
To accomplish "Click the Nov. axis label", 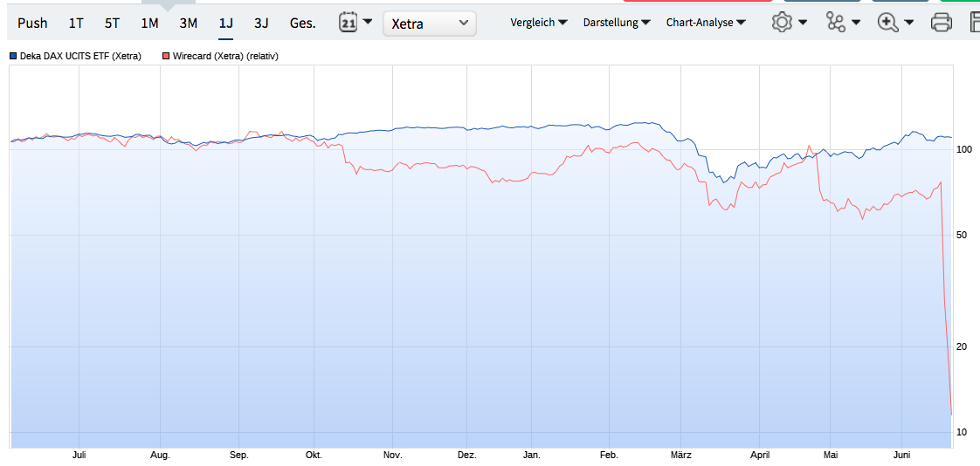I will coord(392,455).
